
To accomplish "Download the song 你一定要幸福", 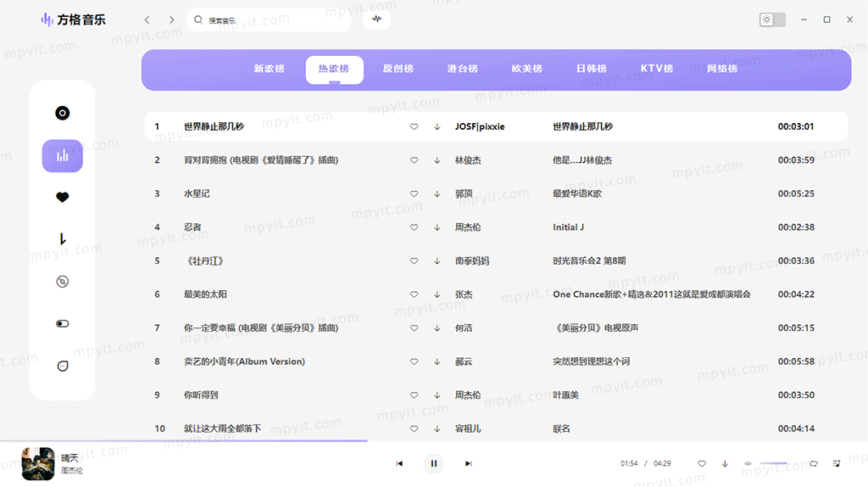I will [x=437, y=328].
